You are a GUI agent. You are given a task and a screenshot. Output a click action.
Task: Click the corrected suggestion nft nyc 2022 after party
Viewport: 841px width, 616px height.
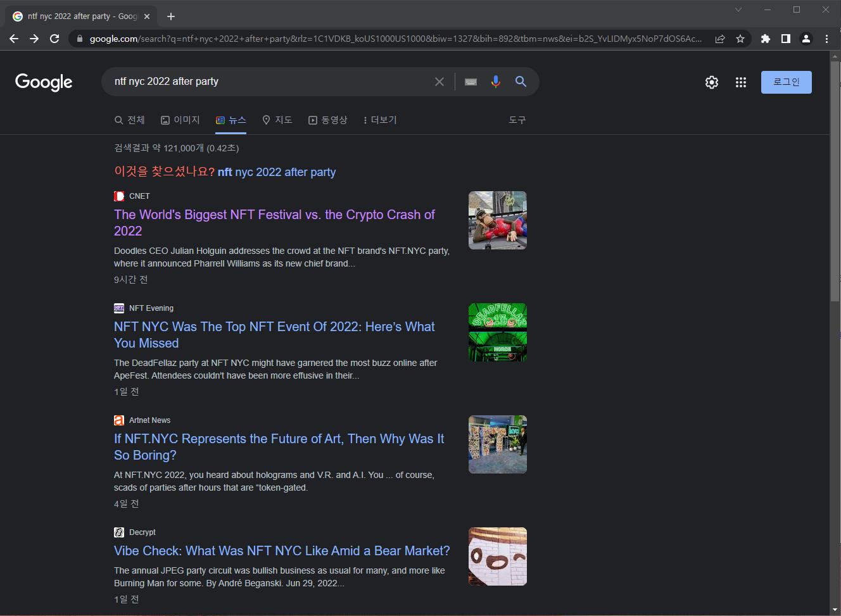click(277, 172)
